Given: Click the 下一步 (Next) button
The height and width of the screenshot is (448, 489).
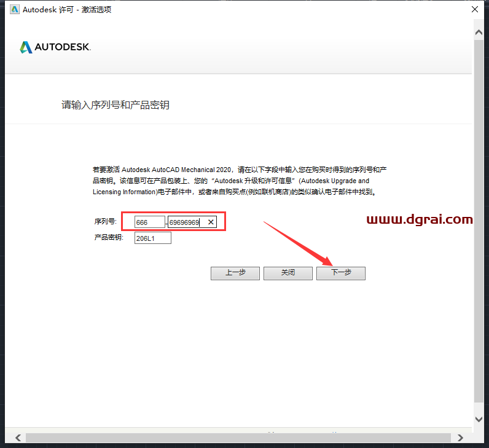Looking at the screenshot, I should [x=341, y=273].
